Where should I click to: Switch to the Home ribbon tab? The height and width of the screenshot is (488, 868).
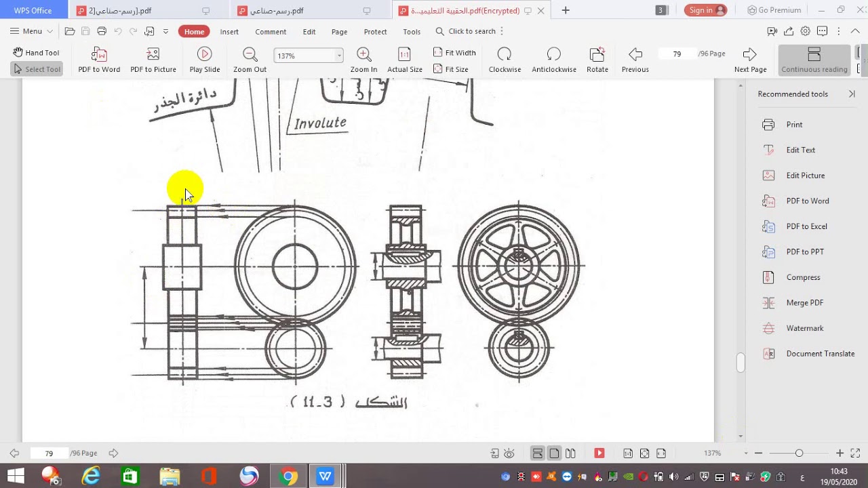point(194,32)
